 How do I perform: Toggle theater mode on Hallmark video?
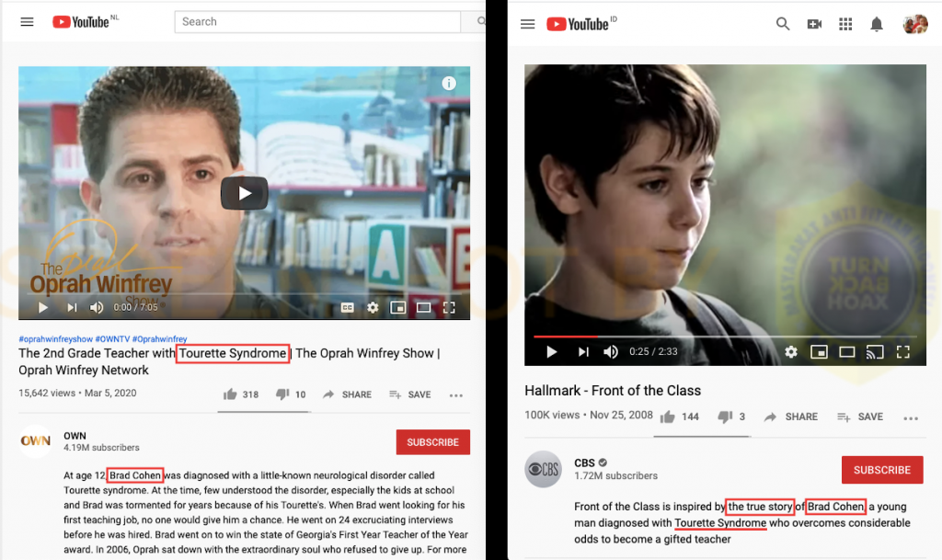click(x=847, y=352)
